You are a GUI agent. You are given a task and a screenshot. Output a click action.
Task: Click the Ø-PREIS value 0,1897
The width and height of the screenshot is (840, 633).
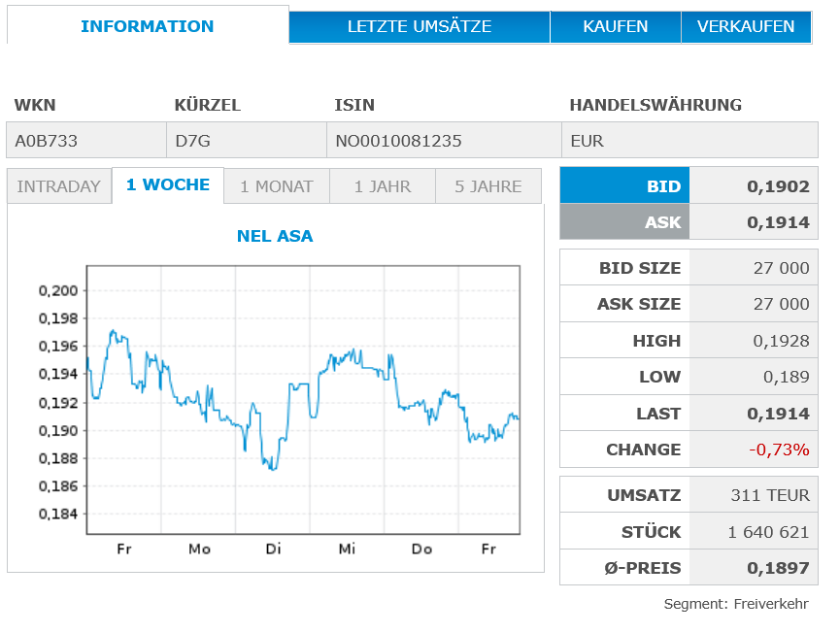(778, 568)
